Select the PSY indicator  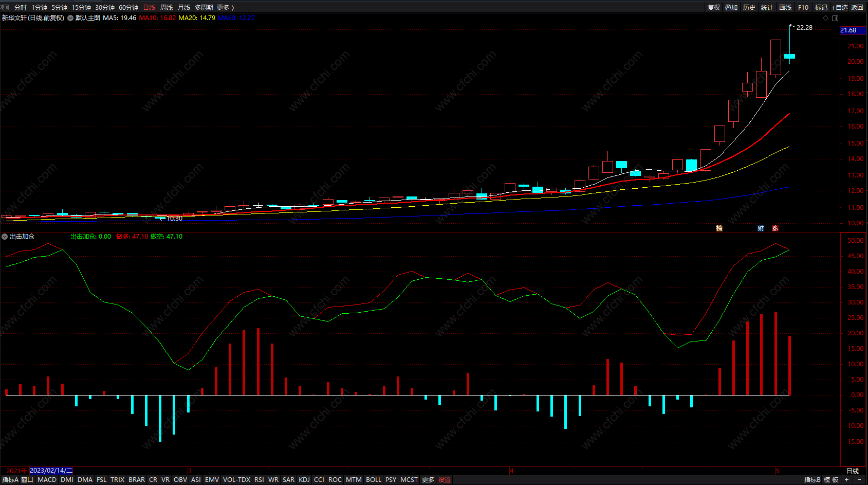point(391,480)
